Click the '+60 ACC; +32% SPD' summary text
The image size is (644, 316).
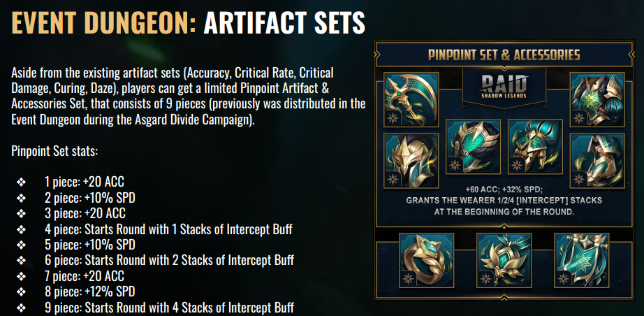[502, 189]
